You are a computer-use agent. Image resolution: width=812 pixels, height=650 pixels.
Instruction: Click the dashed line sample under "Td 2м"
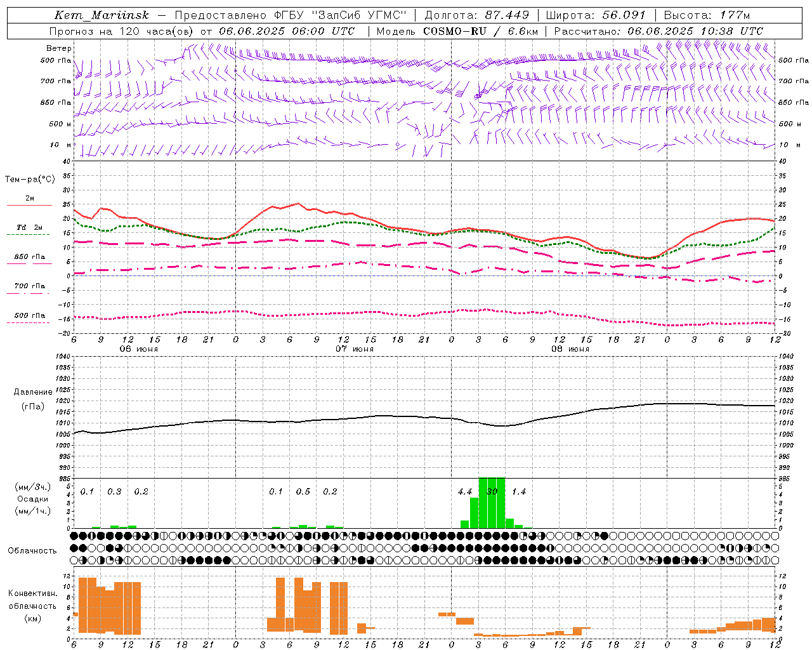(x=28, y=235)
